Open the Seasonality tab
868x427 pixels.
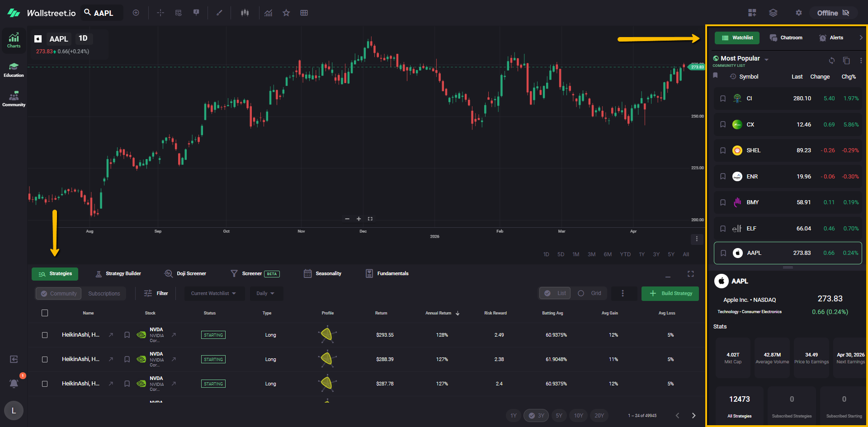point(323,273)
